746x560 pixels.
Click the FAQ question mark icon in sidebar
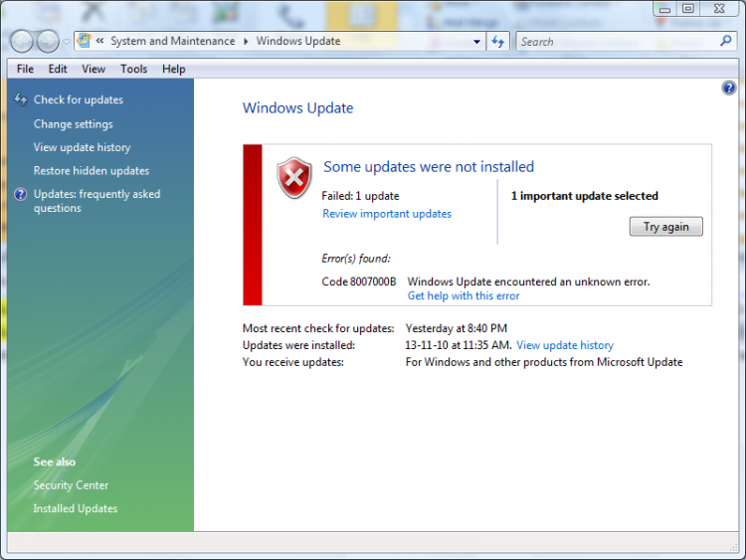pyautogui.click(x=21, y=194)
